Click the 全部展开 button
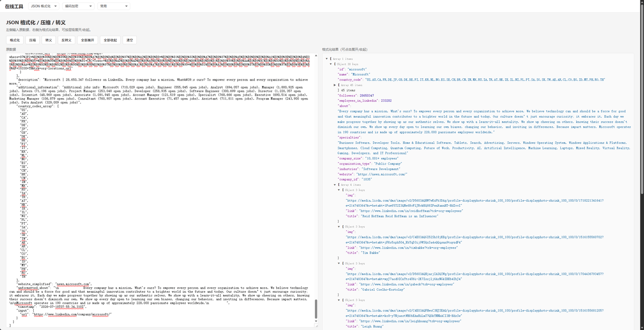This screenshot has width=644, height=330. (x=88, y=40)
